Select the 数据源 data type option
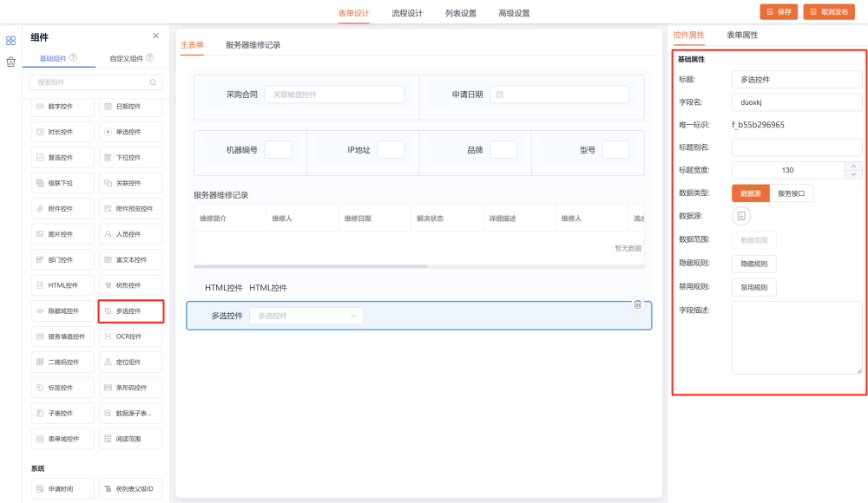 pos(750,193)
